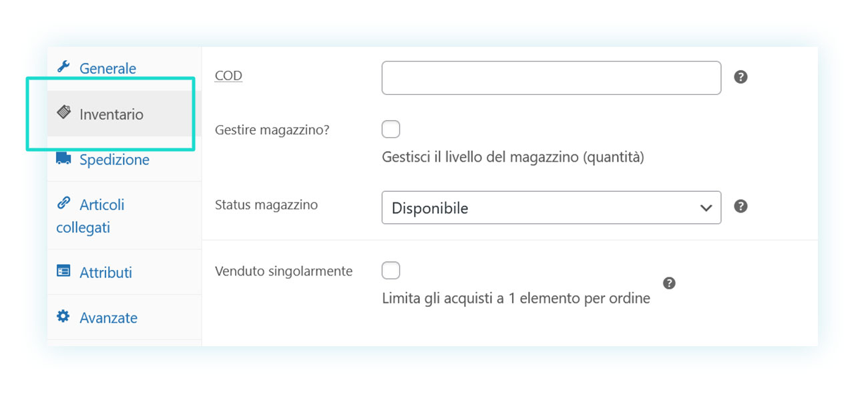Open the Avanzate tab label
Screen dimensions: 868x393
108,318
